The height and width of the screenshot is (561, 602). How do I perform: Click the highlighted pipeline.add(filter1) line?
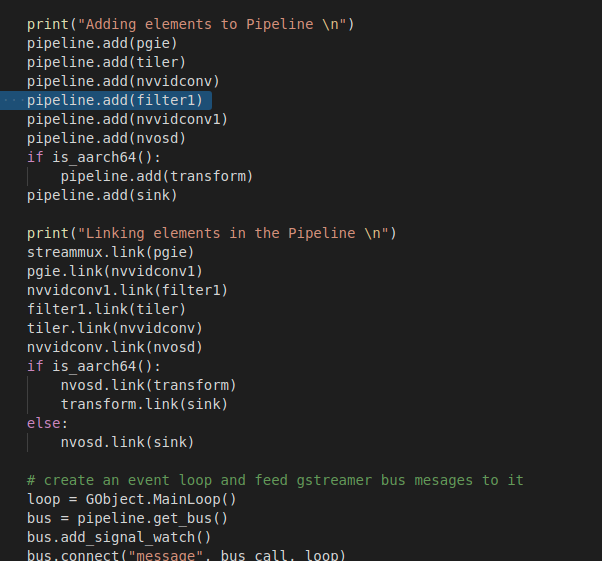pyautogui.click(x=114, y=100)
